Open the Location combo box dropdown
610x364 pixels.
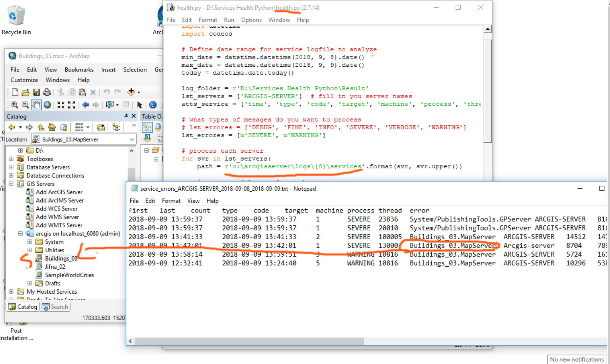point(132,139)
